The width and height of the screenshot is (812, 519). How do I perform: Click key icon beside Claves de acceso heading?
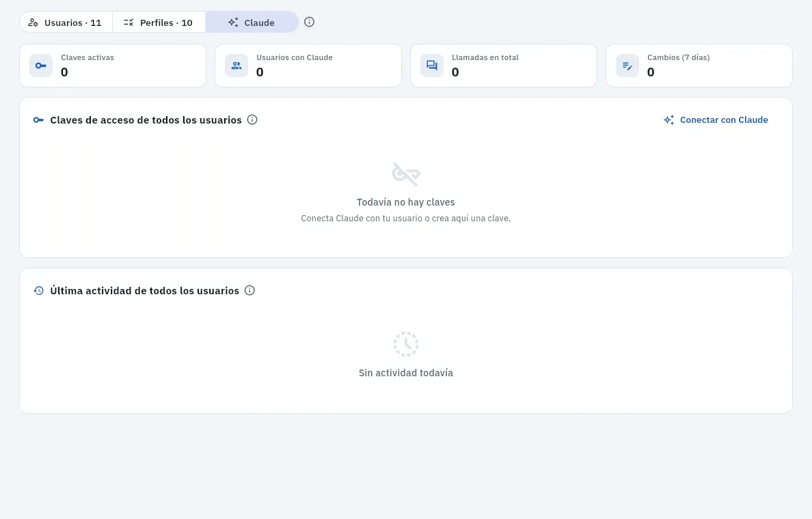click(x=38, y=120)
